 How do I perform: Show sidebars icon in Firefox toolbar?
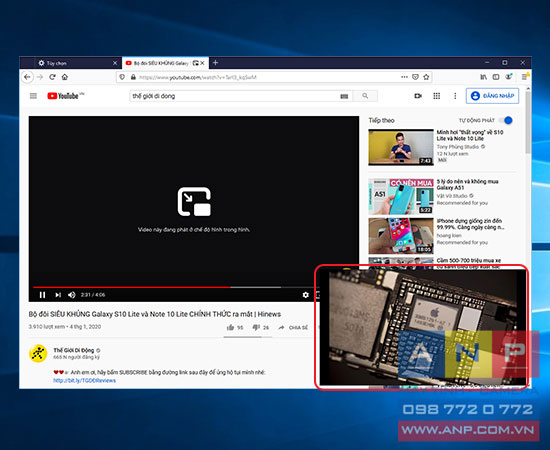496,77
